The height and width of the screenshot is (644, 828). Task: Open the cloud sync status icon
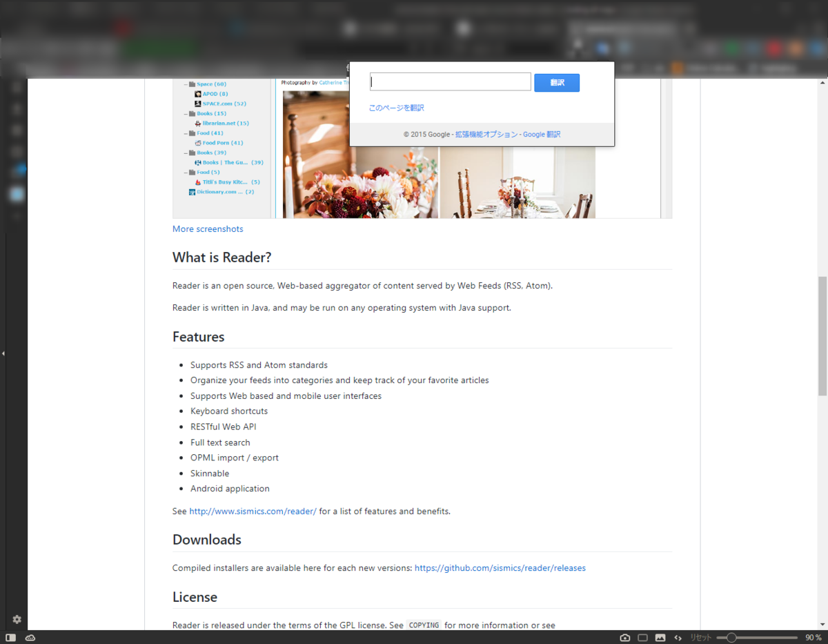point(30,638)
